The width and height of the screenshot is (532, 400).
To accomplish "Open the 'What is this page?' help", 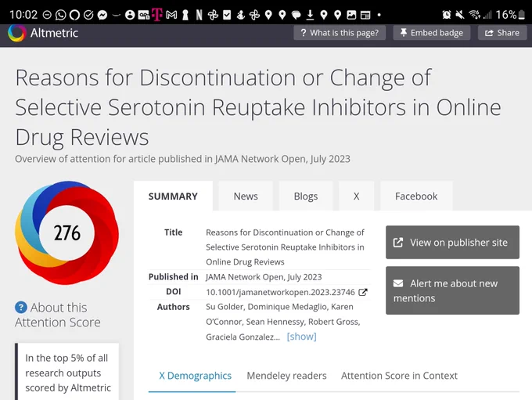I will point(340,33).
